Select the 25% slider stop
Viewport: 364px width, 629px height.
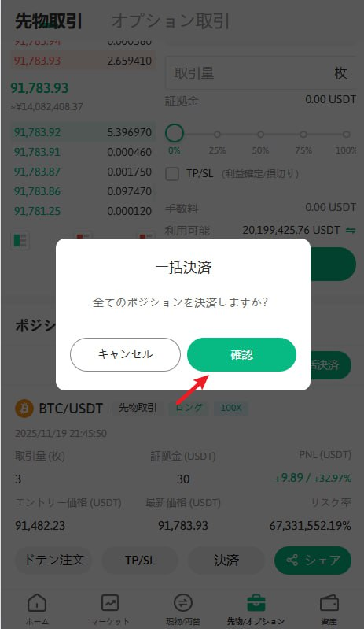point(217,135)
